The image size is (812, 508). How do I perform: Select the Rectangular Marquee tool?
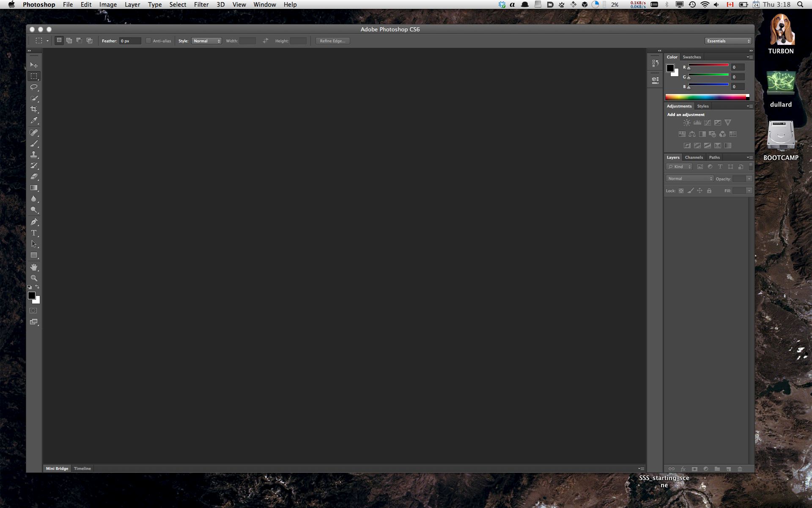(x=33, y=76)
